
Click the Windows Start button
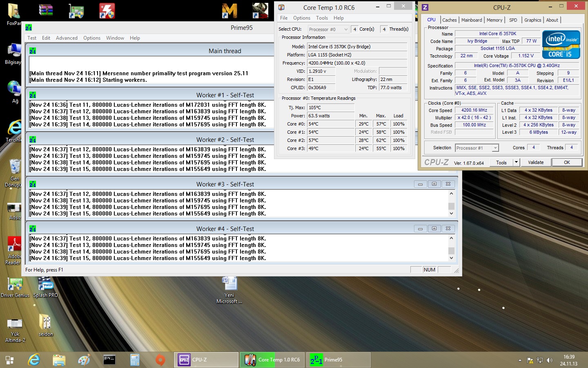pos(9,360)
